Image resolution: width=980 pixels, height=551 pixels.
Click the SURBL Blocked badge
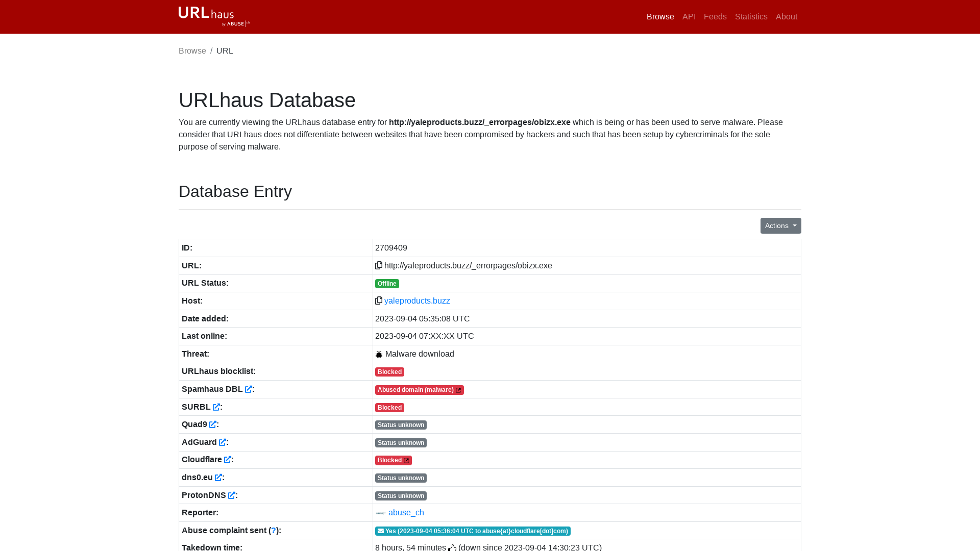coord(389,408)
